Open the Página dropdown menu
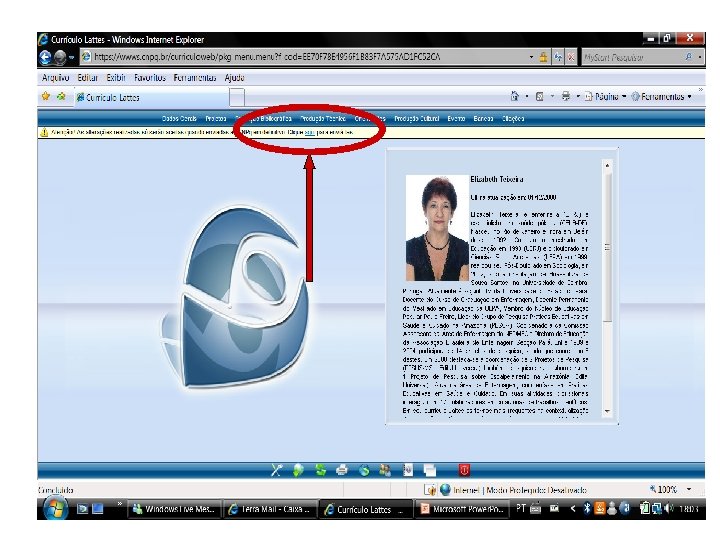 pos(605,96)
